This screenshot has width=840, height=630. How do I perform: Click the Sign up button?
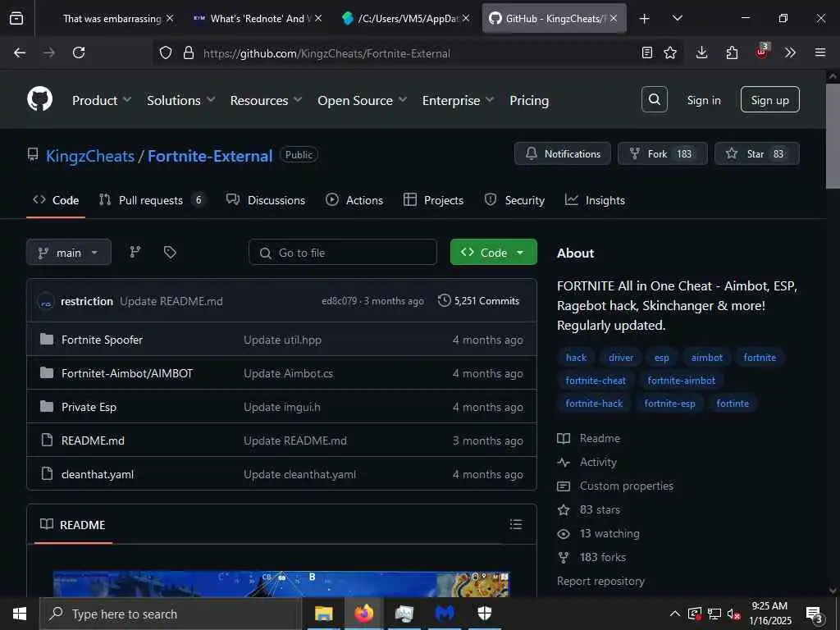point(769,99)
